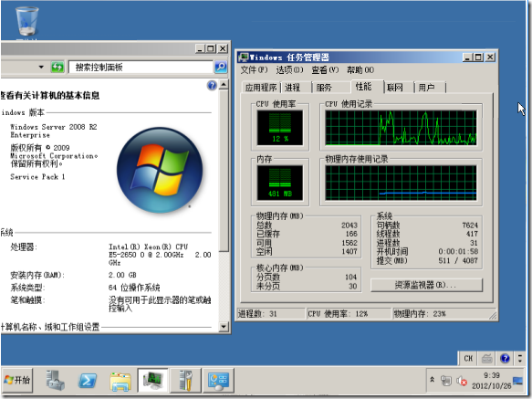Click the 总数 value 2043
The height and width of the screenshot is (399, 532).
coord(349,226)
